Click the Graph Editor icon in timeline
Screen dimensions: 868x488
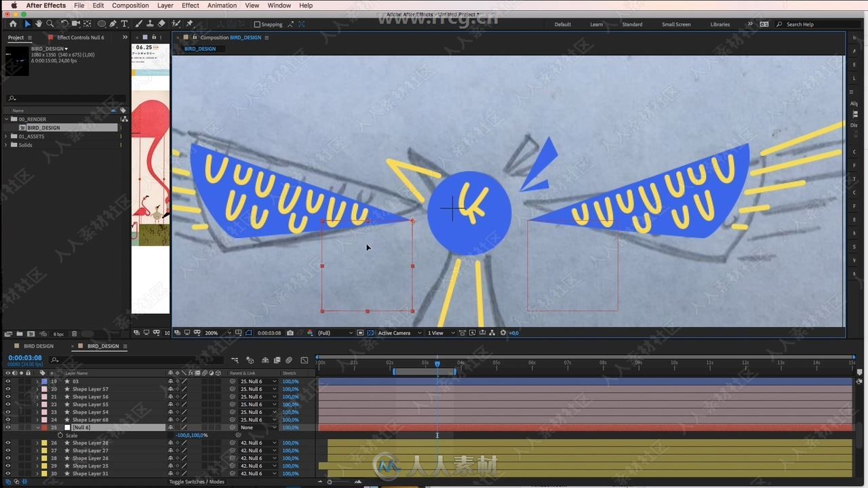pyautogui.click(x=304, y=360)
